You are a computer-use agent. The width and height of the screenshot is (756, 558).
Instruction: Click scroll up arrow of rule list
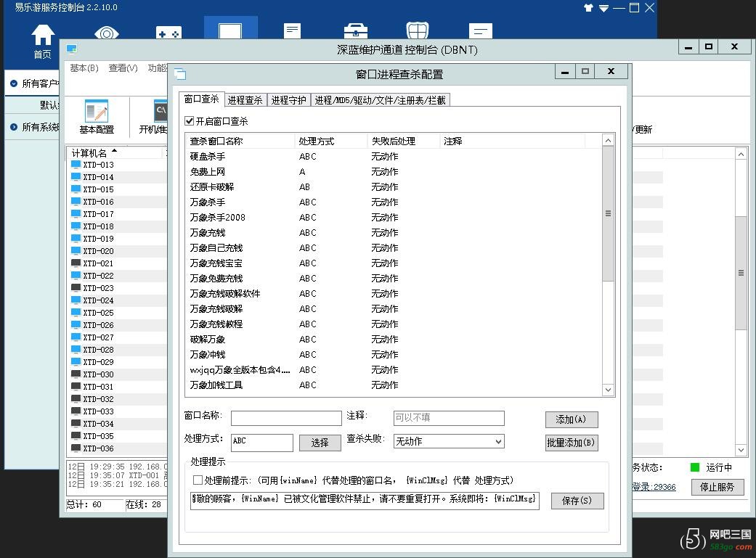(608, 140)
